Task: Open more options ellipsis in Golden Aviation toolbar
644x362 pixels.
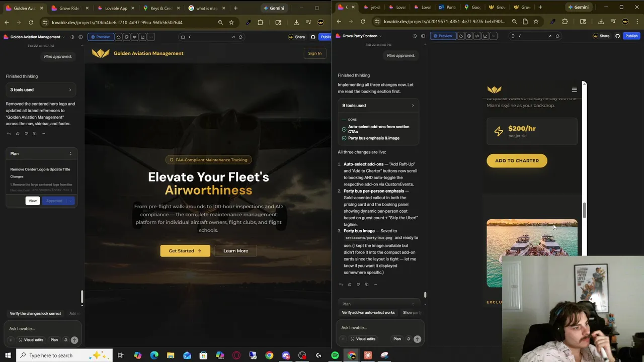Action: (151, 37)
